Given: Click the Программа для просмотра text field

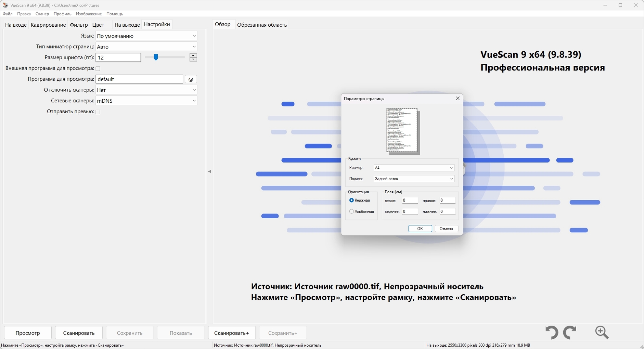Looking at the screenshot, I should [x=139, y=79].
